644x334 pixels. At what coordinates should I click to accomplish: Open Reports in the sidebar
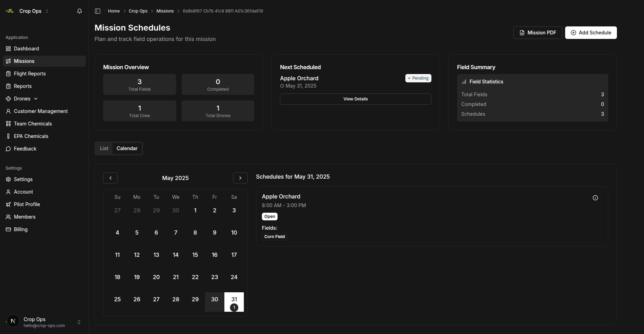click(44, 86)
